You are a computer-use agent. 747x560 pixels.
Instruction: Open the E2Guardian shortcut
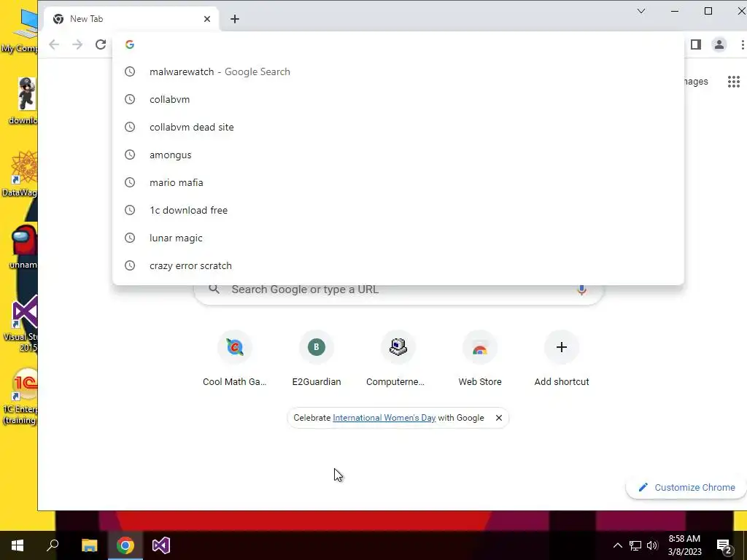click(317, 359)
